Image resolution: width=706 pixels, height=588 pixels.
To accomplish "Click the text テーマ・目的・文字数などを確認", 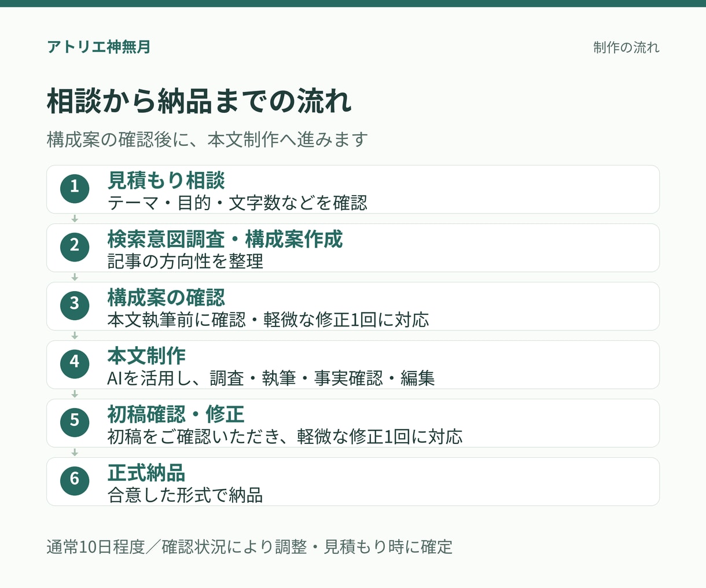I will (x=237, y=203).
